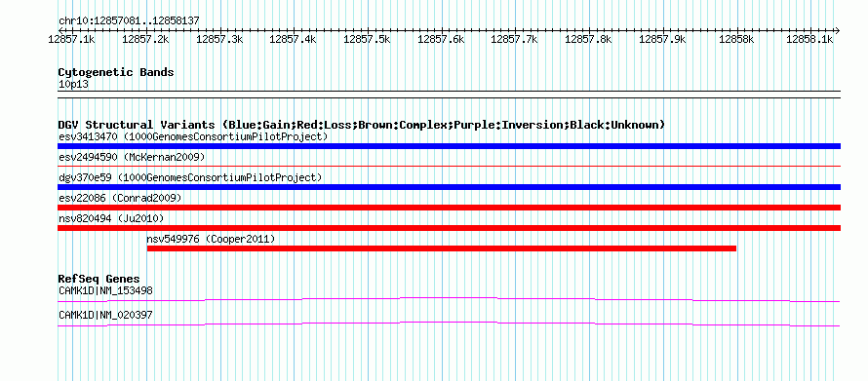
Task: Select the CAMK1D NM_153498 magenta gene track
Action: pos(449,300)
